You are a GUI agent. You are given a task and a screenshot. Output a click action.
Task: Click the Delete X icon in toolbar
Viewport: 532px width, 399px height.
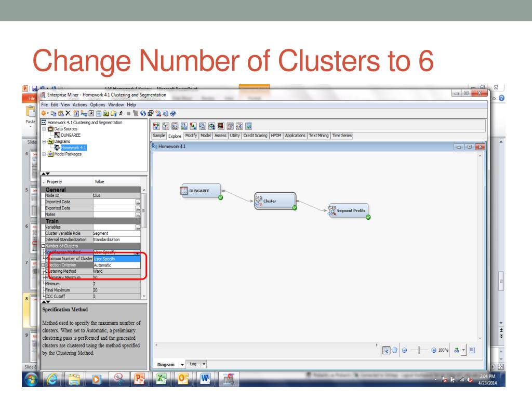68,113
